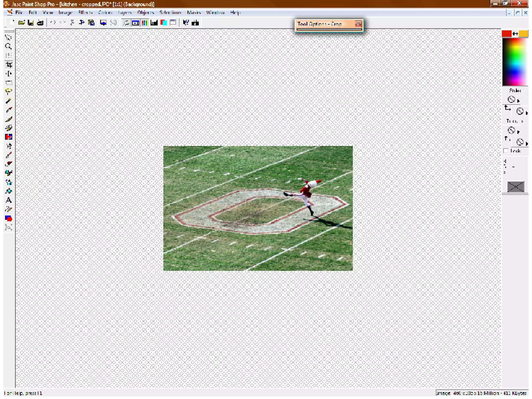Pick the Freehand lasso selection tool
The width and height of the screenshot is (532, 399).
coord(9,91)
